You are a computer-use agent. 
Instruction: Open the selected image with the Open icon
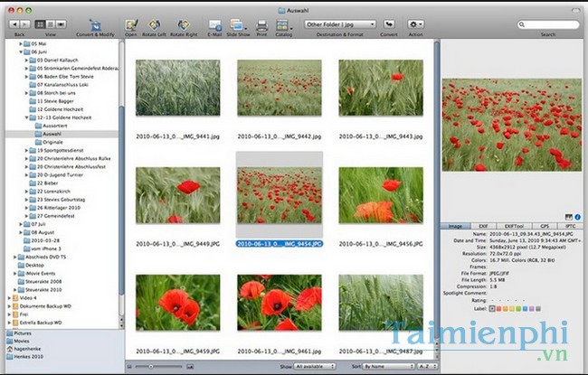pyautogui.click(x=131, y=24)
